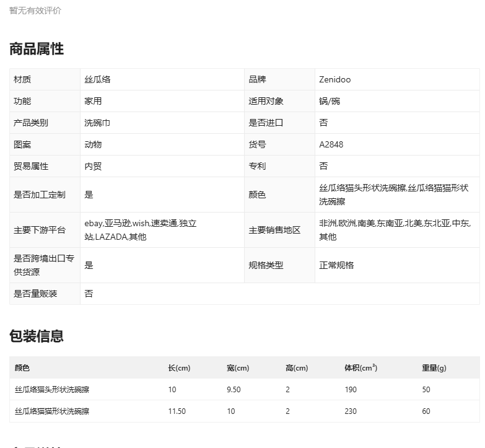Click the 体积(cm³) column header
485x448 pixels.
coord(360,368)
